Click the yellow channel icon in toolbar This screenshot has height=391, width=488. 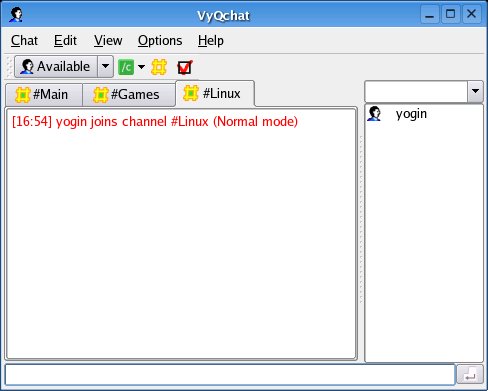159,67
